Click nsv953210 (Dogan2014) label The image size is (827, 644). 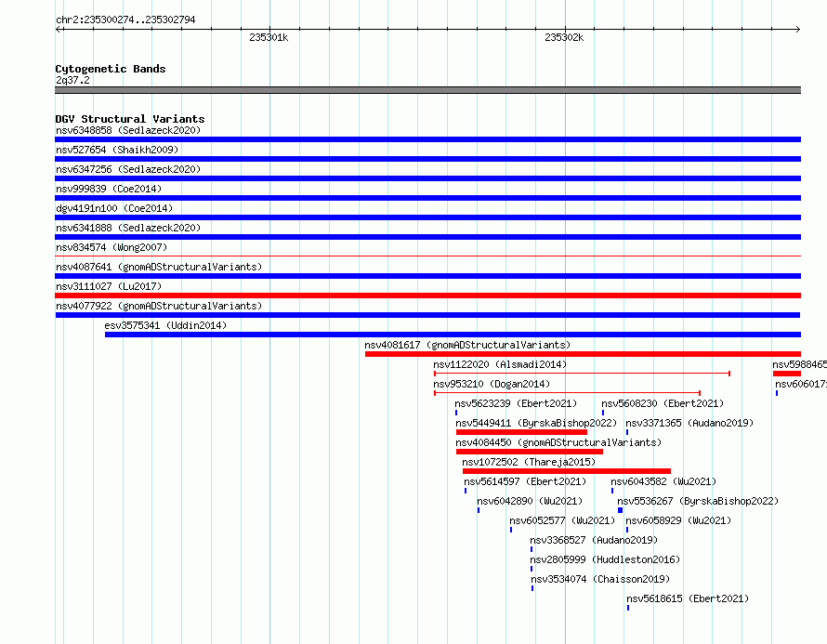click(492, 384)
